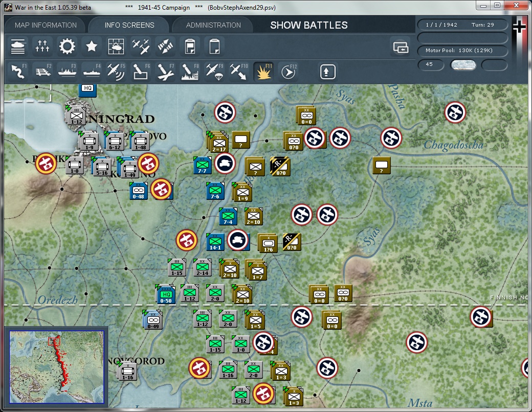
Task: Click the snow weather indicator pill
Action: [463, 65]
